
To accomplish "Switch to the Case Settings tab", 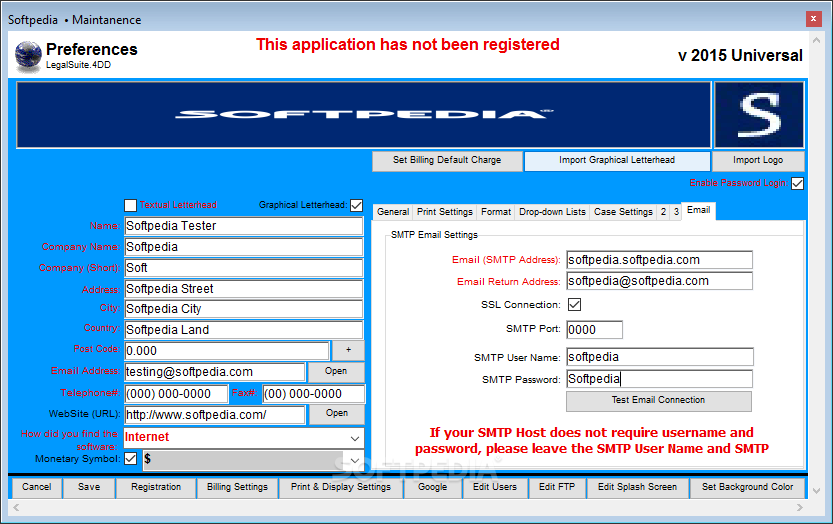I will (x=623, y=212).
